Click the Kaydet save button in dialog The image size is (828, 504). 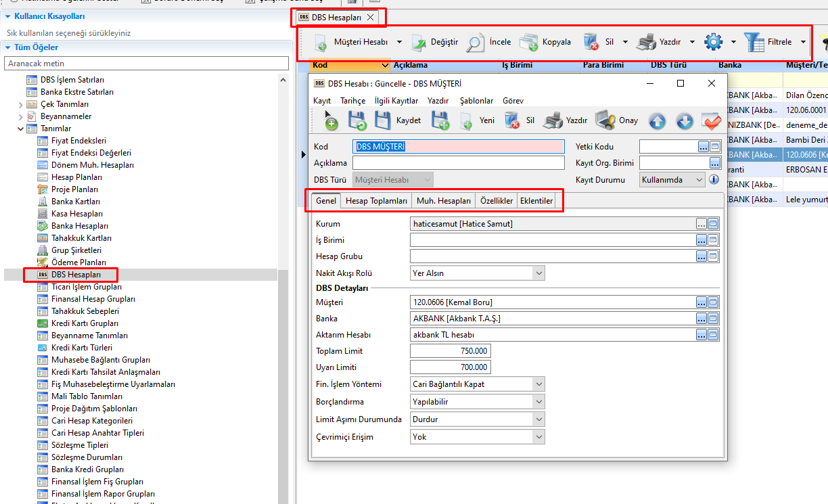click(x=383, y=120)
